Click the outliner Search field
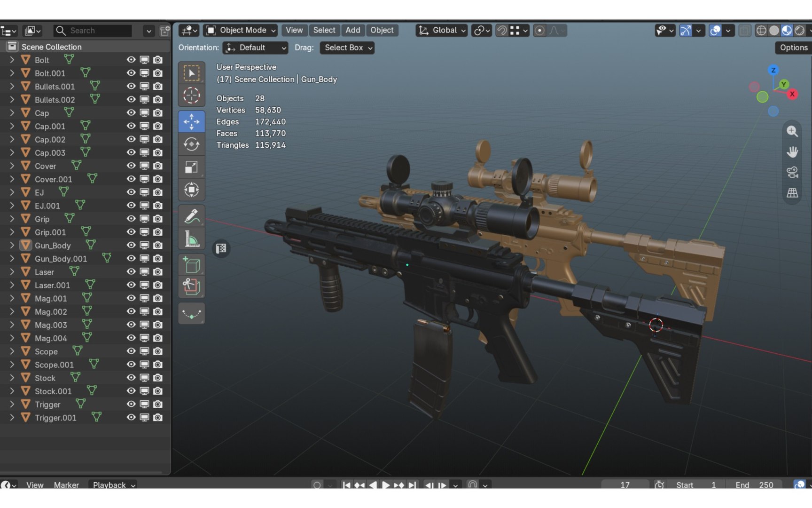This screenshot has height=508, width=812. [93, 31]
